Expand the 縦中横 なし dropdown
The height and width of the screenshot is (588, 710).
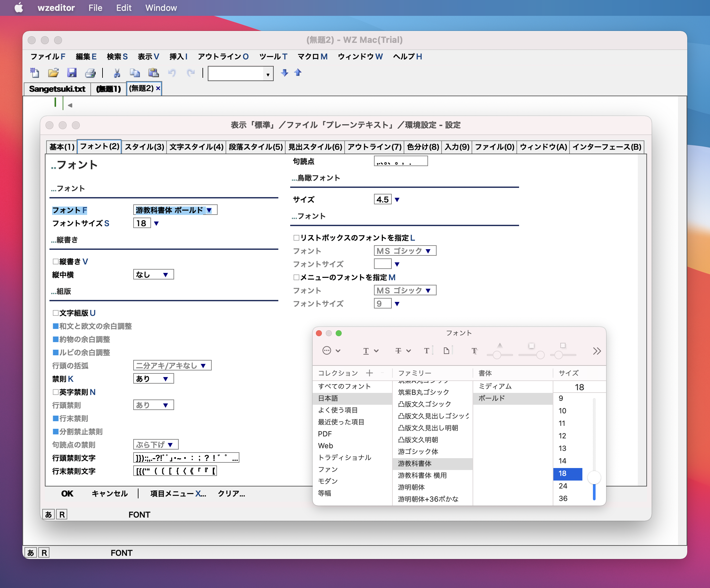165,275
